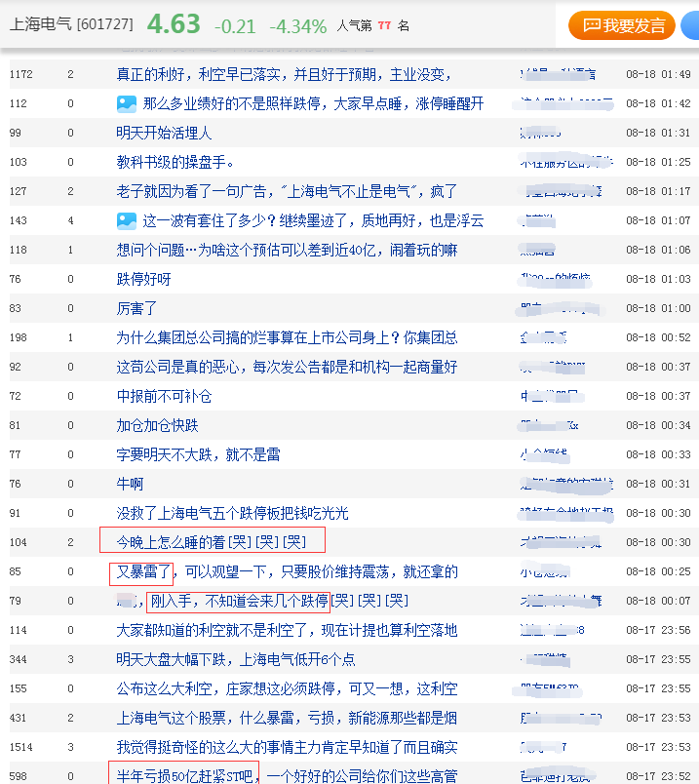Click author of post dated 08-17 23:56

(552, 631)
